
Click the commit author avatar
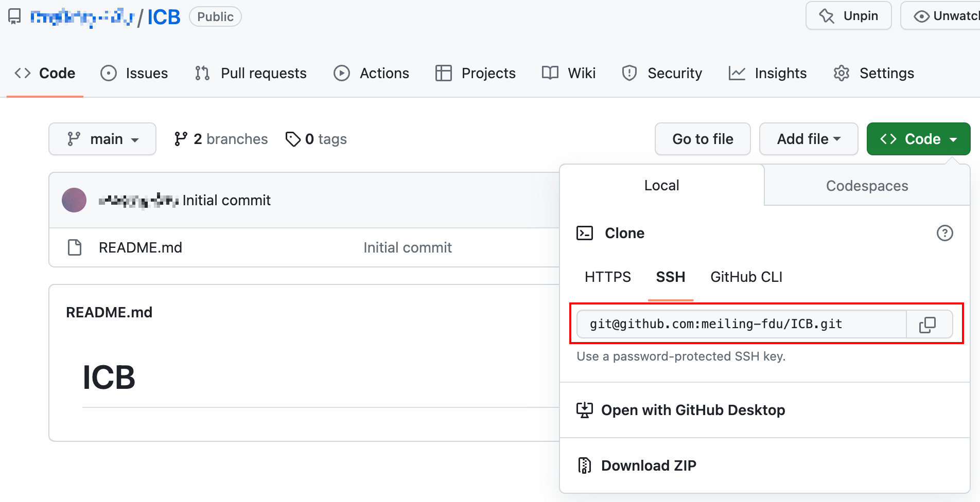(74, 200)
